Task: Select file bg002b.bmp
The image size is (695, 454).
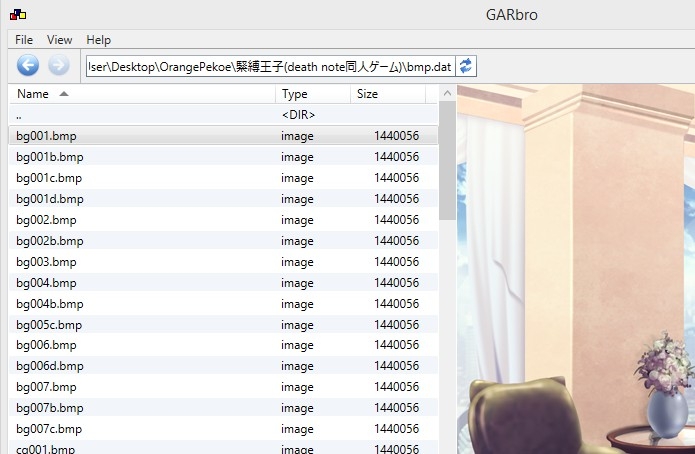Action: click(x=223, y=241)
